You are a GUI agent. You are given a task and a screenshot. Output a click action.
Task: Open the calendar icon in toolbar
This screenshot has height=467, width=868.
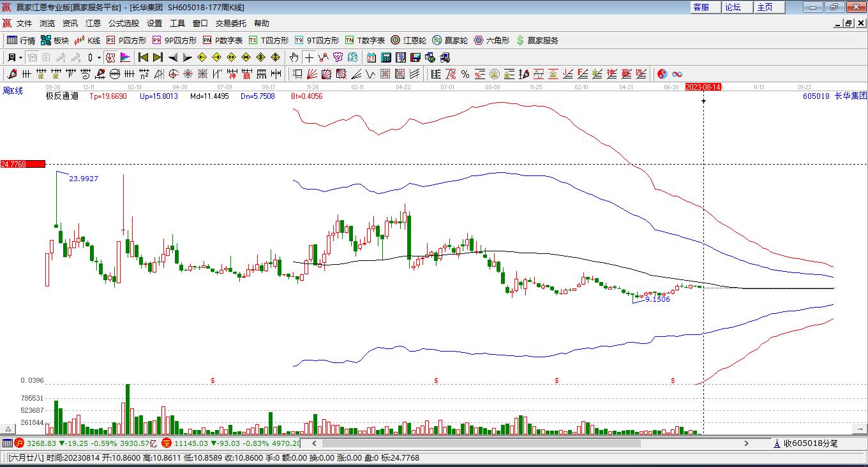pos(371,57)
